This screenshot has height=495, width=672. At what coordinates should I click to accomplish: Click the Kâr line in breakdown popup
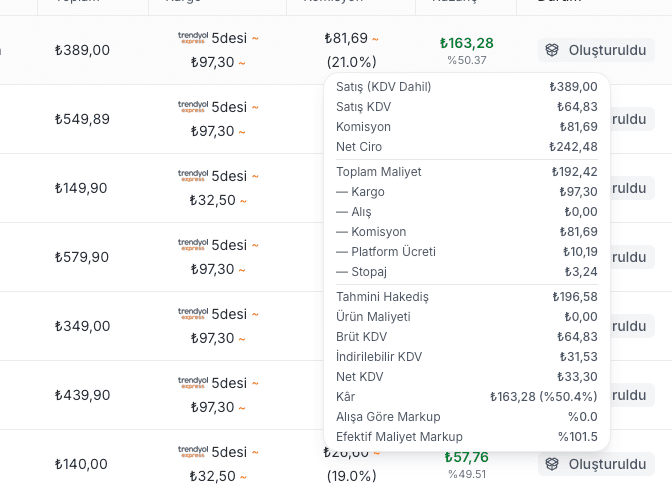coord(467,397)
